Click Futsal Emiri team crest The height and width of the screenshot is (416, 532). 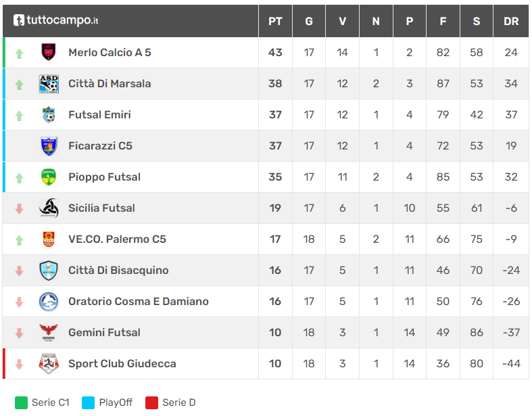pyautogui.click(x=49, y=115)
